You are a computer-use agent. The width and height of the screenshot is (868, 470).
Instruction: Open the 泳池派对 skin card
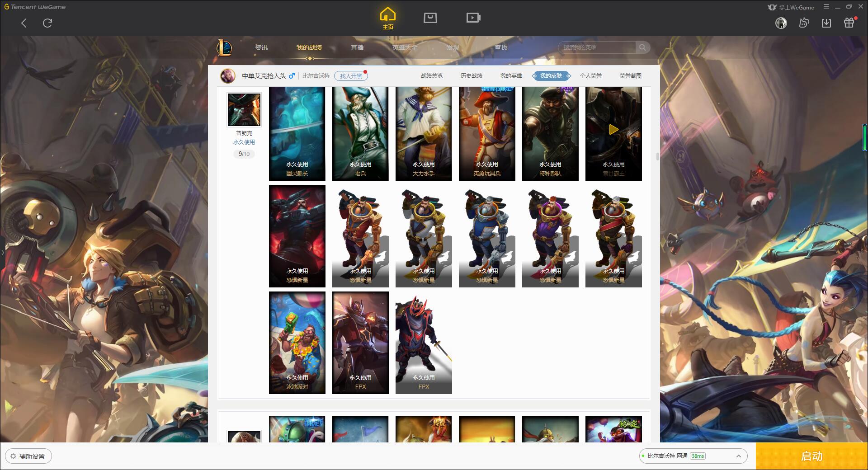click(x=297, y=343)
